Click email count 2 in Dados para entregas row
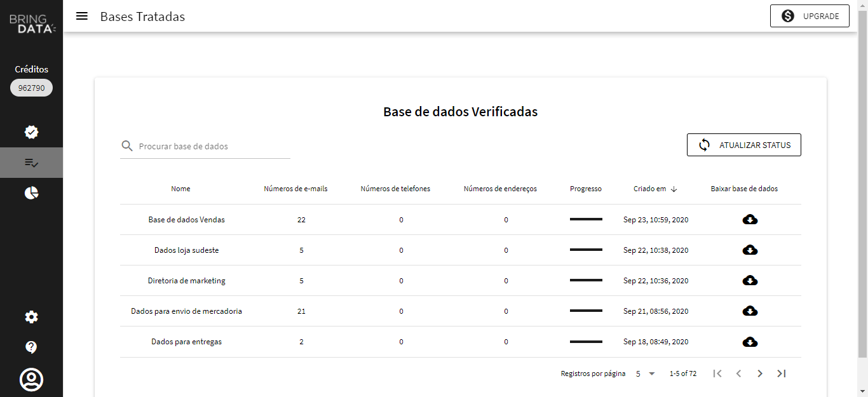The image size is (868, 397). (301, 342)
